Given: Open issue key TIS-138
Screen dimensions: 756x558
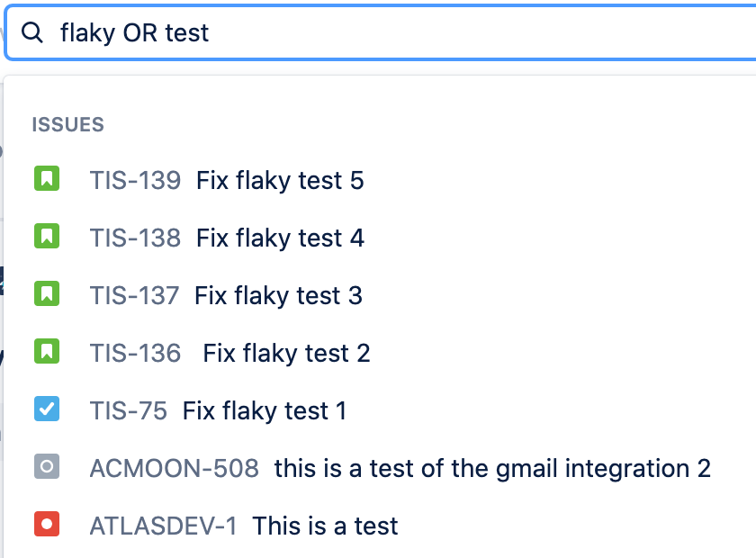Looking at the screenshot, I should click(x=135, y=238).
